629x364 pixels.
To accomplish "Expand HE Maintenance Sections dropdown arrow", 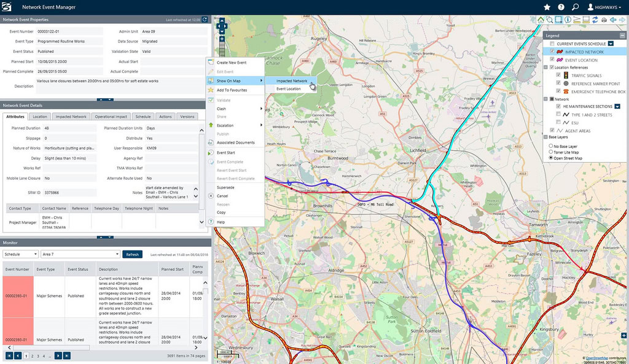I will point(617,106).
